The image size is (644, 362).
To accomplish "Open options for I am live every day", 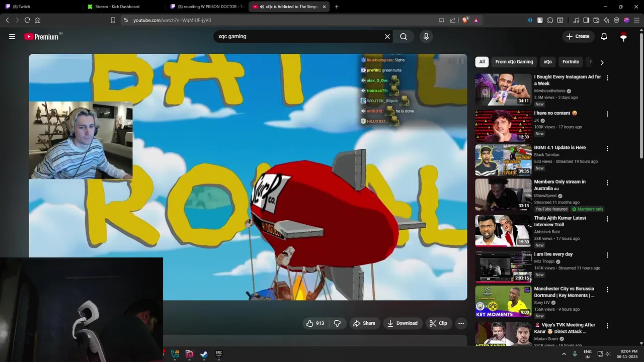I will [x=607, y=255].
